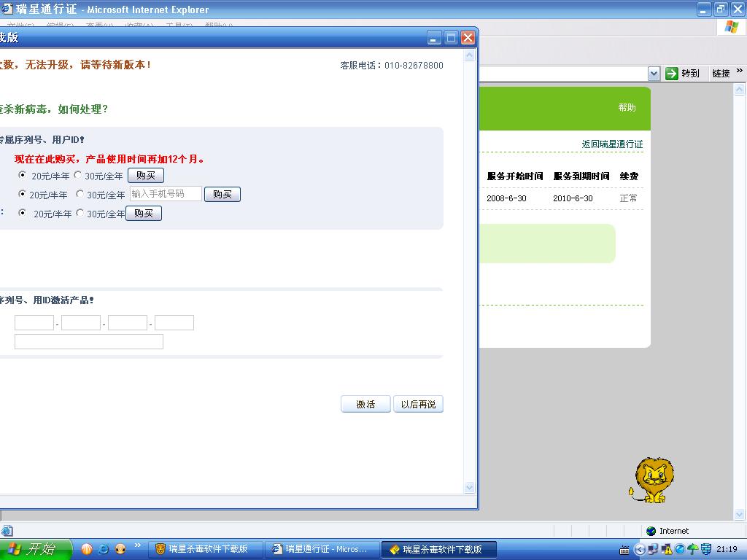
Task: Click the 2008-6-30 service start date
Action: (506, 198)
